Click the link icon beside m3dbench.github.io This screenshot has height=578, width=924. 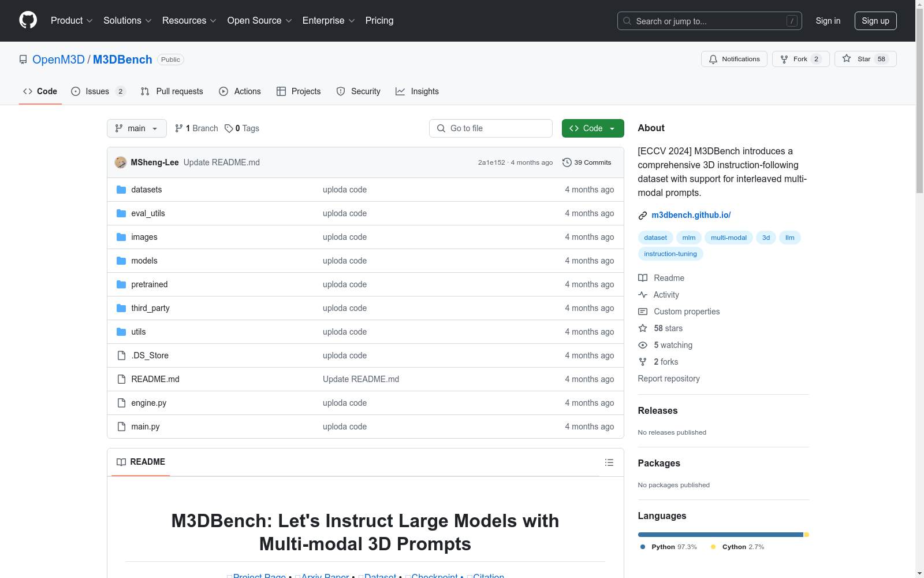(x=643, y=216)
